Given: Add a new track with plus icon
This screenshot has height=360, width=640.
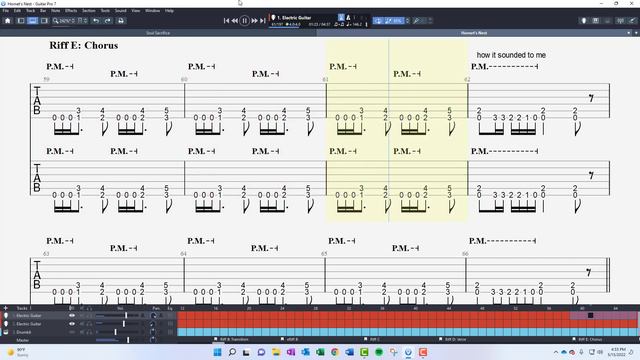Looking at the screenshot, I should [x=6, y=308].
